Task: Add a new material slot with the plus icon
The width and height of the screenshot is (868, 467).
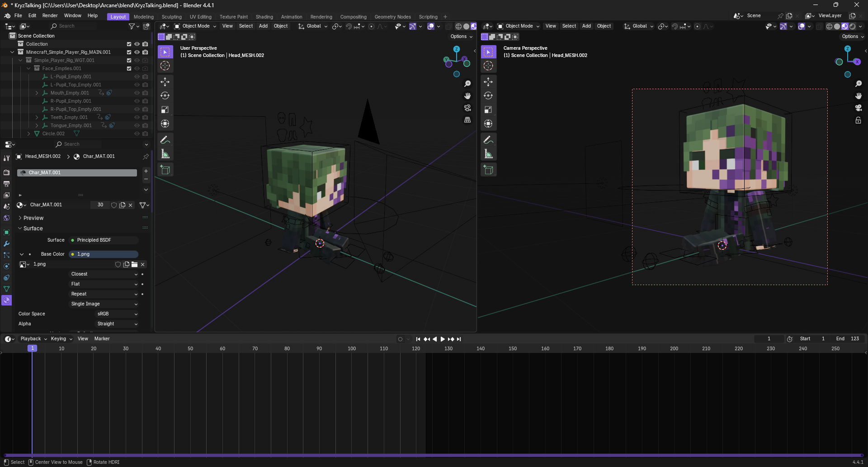Action: tap(146, 171)
